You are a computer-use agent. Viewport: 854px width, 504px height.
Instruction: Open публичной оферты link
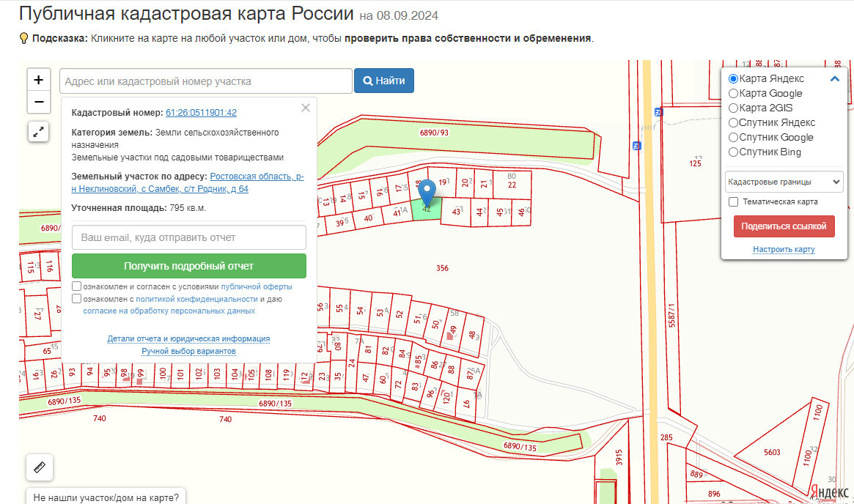[257, 287]
